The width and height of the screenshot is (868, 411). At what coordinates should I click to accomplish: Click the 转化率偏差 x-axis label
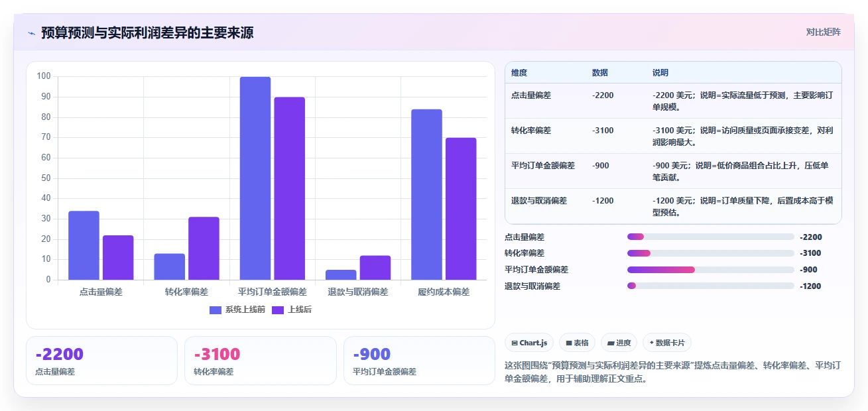pyautogui.click(x=186, y=292)
